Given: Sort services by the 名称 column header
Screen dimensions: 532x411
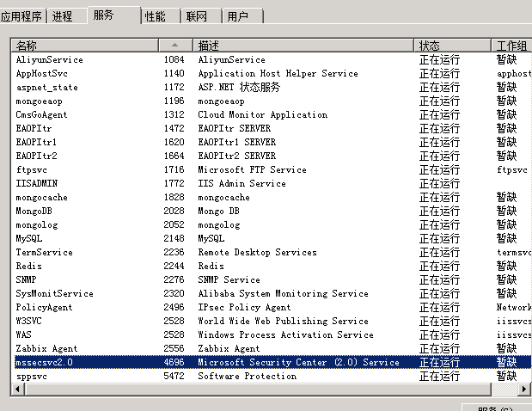Looking at the screenshot, I should pos(84,45).
